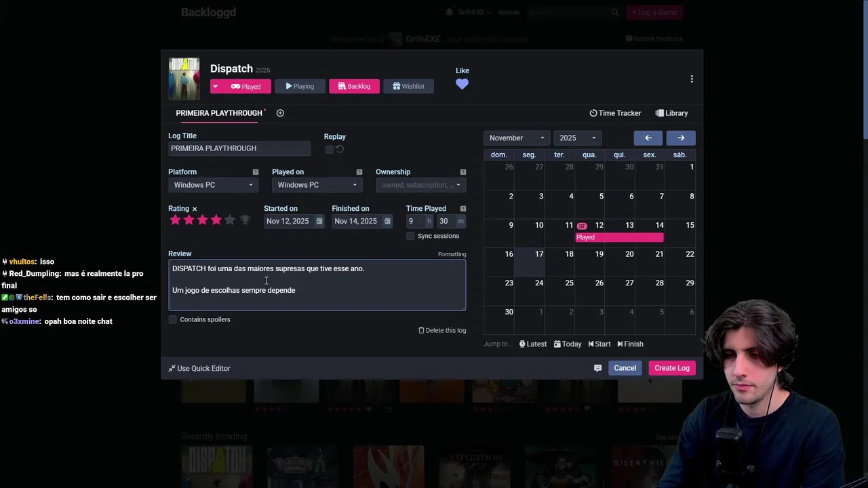This screenshot has width=868, height=488.
Task: Jump to Today in calendar
Action: coord(568,344)
